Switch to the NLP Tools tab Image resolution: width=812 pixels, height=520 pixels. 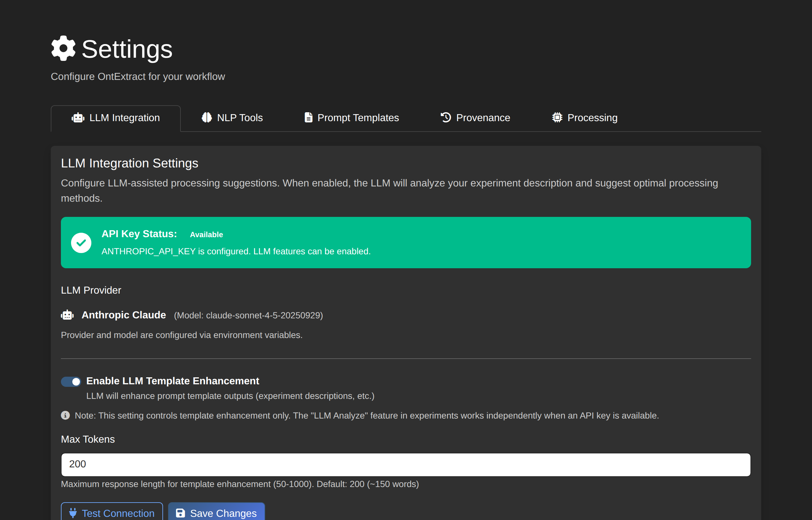click(232, 118)
